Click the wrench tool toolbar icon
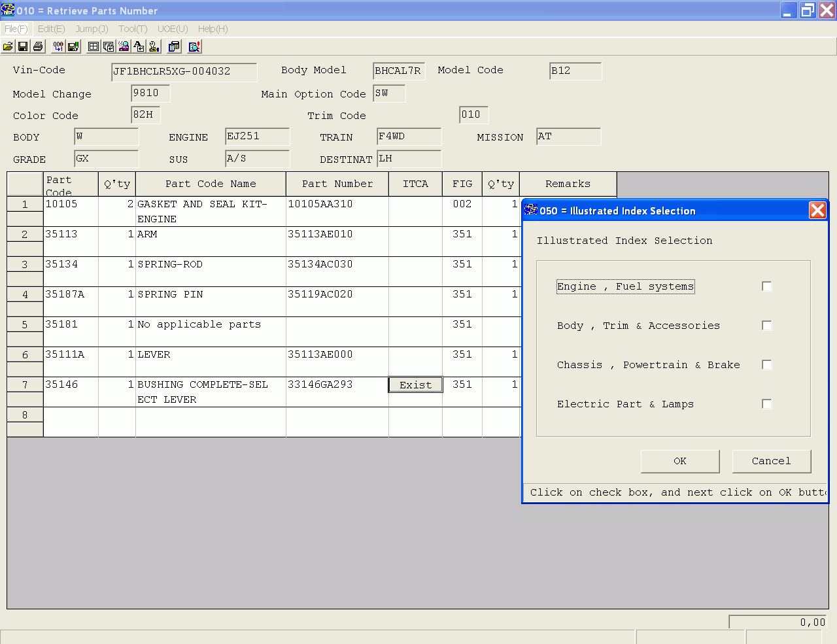 pos(154,46)
